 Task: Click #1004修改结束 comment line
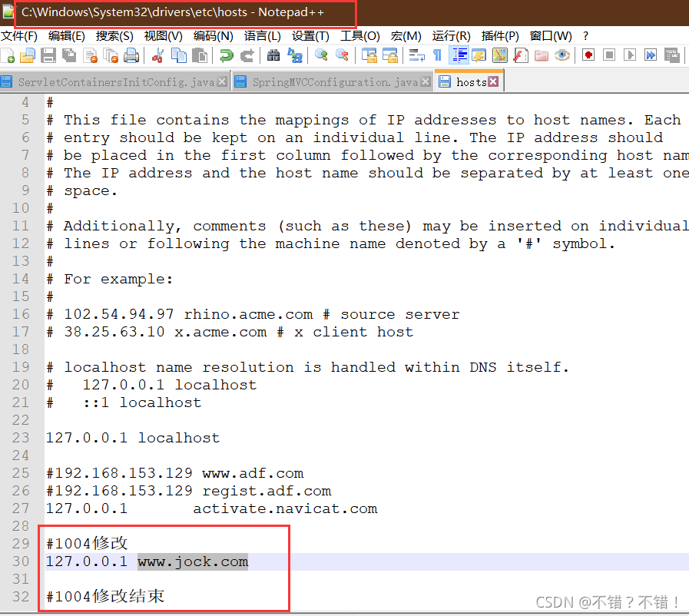point(105,597)
